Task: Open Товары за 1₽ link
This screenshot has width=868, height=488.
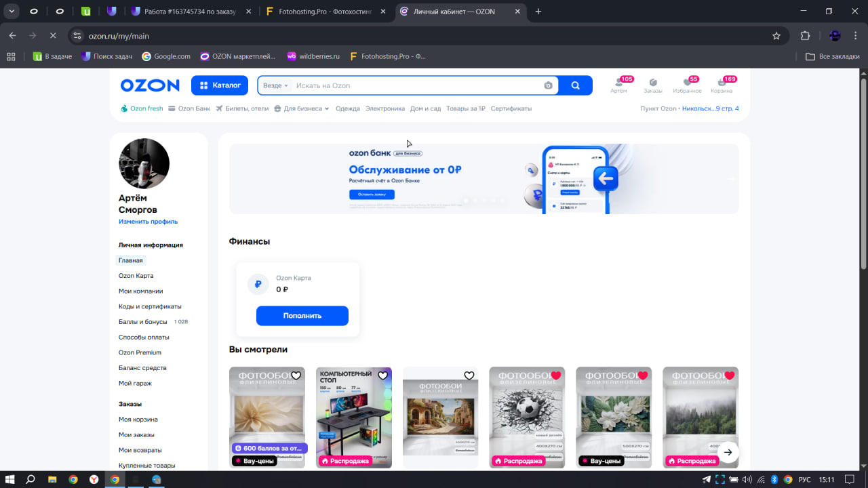Action: [x=466, y=108]
